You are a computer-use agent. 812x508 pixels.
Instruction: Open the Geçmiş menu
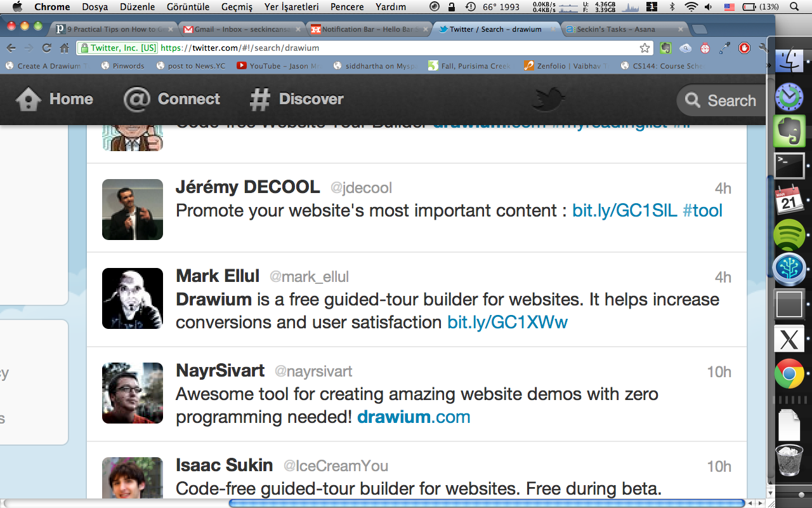coord(237,7)
